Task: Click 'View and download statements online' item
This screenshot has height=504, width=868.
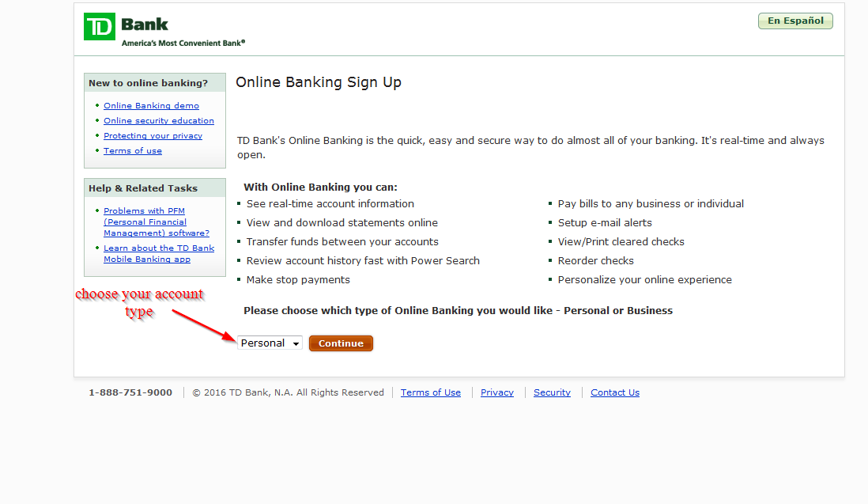Action: 342,222
